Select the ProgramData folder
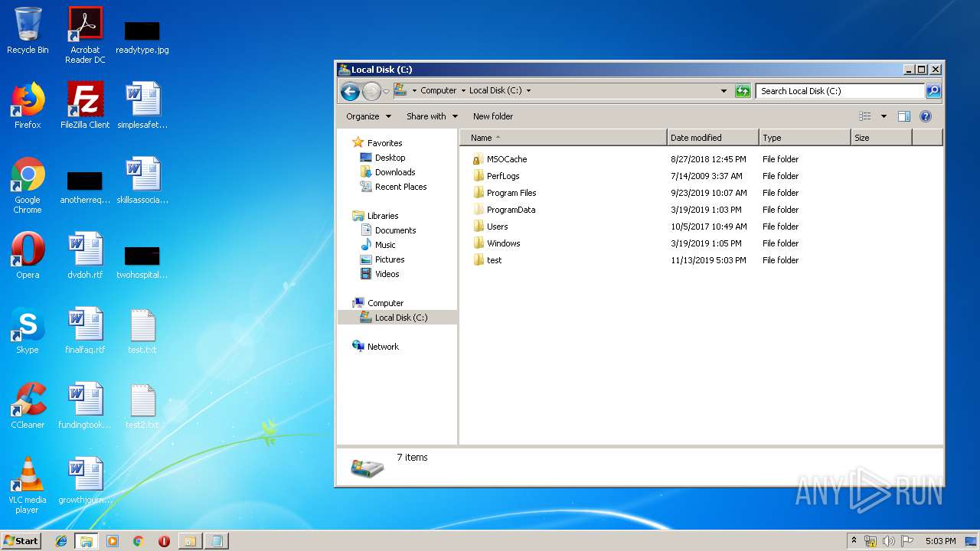 click(511, 210)
